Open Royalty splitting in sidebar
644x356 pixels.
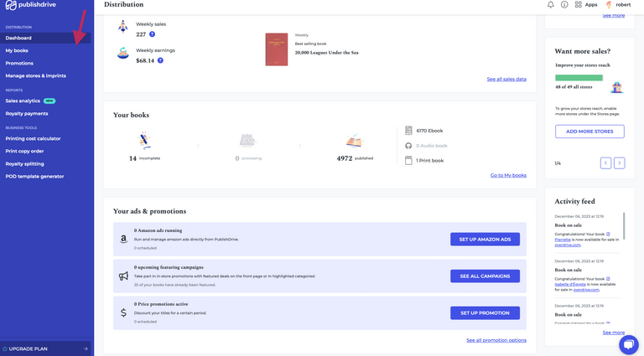coord(24,163)
